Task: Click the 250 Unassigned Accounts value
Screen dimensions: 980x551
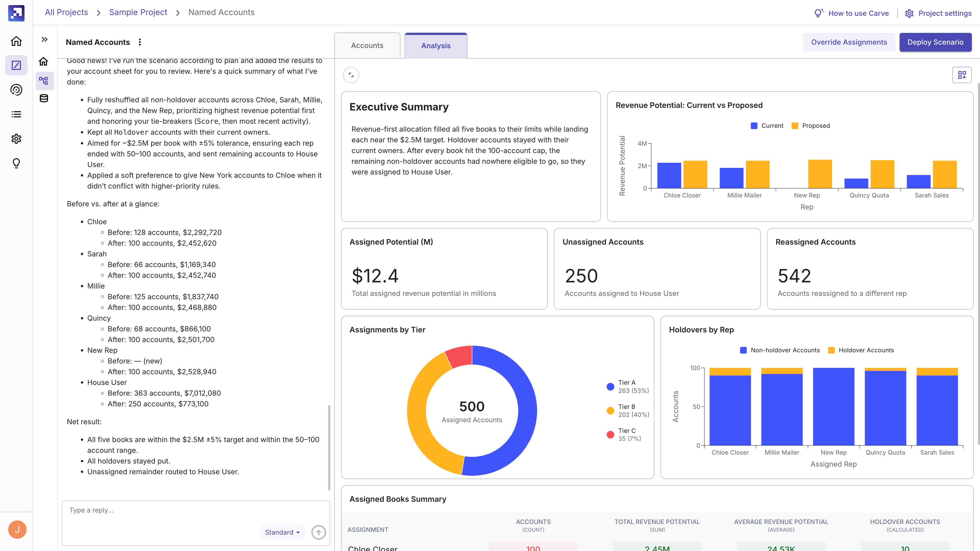Action: point(581,276)
